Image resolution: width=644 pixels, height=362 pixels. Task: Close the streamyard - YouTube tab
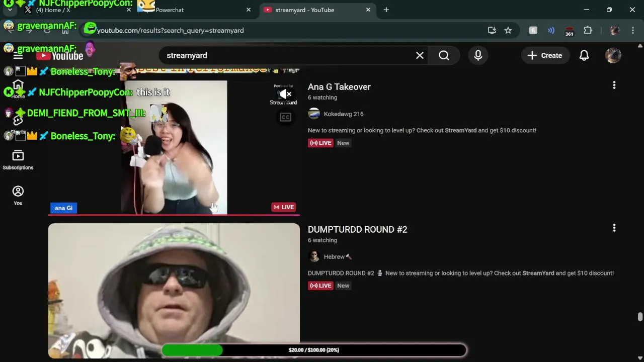(368, 10)
